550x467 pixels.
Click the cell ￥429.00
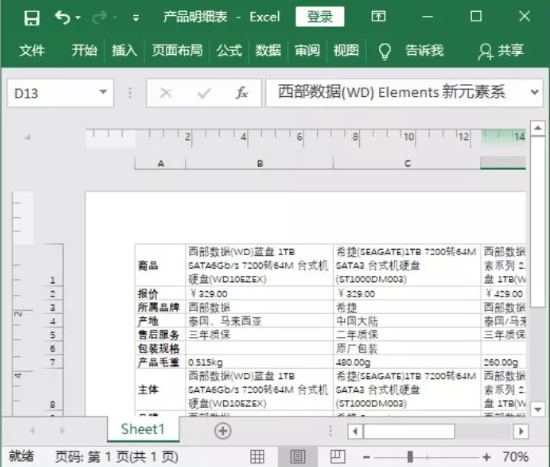(504, 294)
